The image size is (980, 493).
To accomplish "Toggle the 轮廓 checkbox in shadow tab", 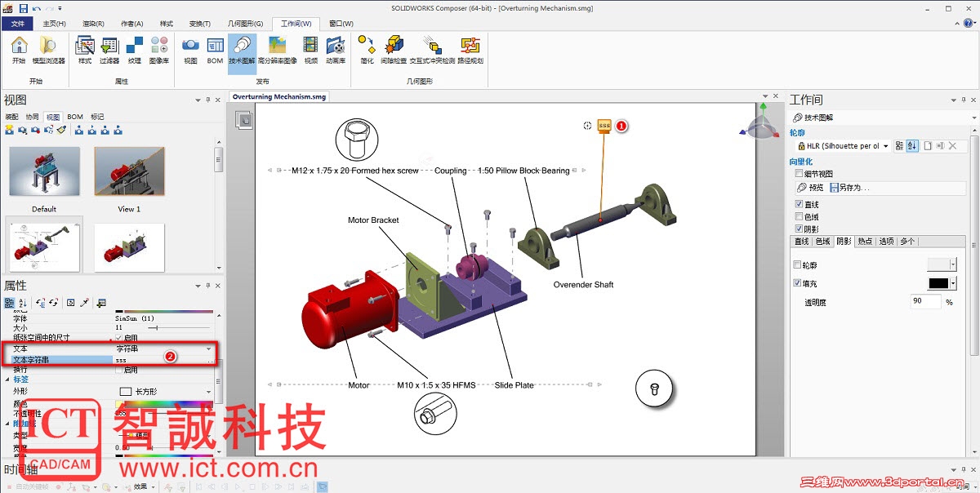I will [x=798, y=265].
